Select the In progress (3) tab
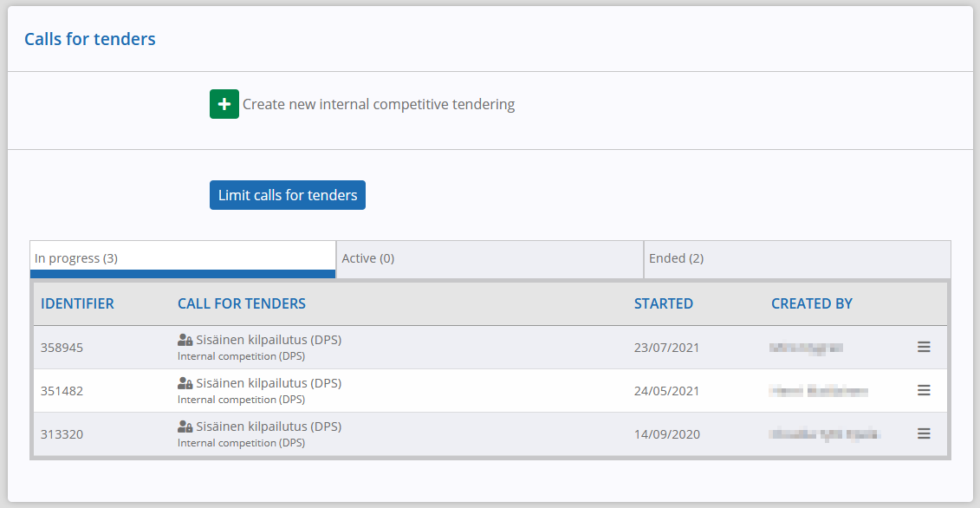Screen dimensions: 980x508 (x=183, y=259)
